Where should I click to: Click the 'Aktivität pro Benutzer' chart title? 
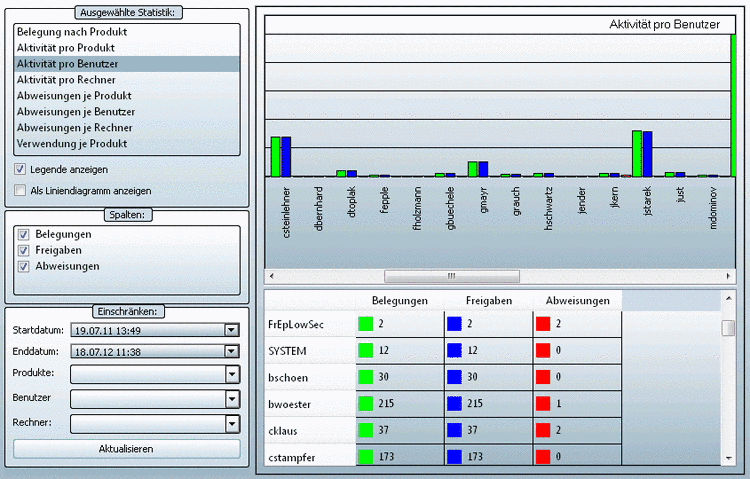[x=664, y=24]
